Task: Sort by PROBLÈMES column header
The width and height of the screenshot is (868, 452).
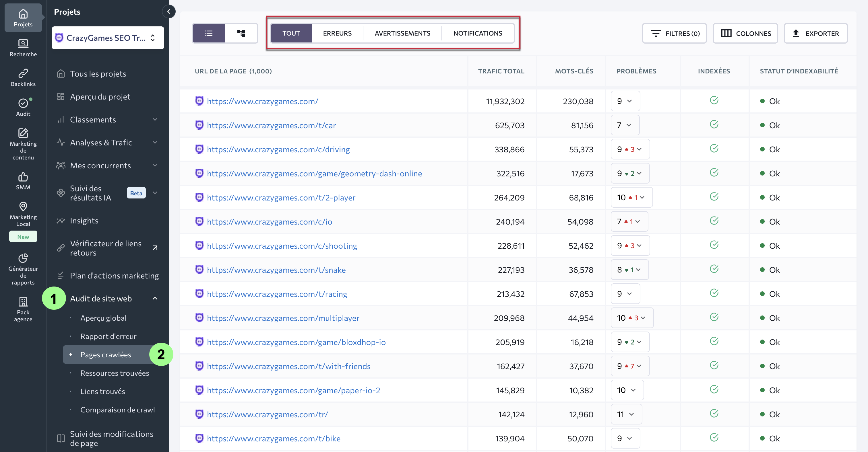Action: 636,71
